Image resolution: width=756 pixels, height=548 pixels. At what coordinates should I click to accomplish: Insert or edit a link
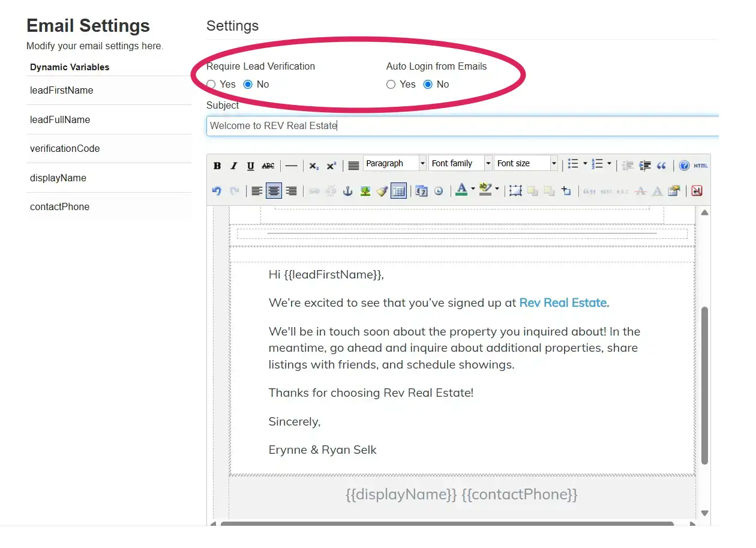click(314, 191)
